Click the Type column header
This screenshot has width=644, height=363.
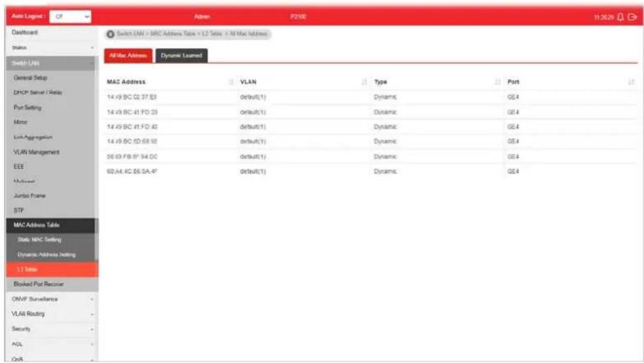click(x=380, y=82)
